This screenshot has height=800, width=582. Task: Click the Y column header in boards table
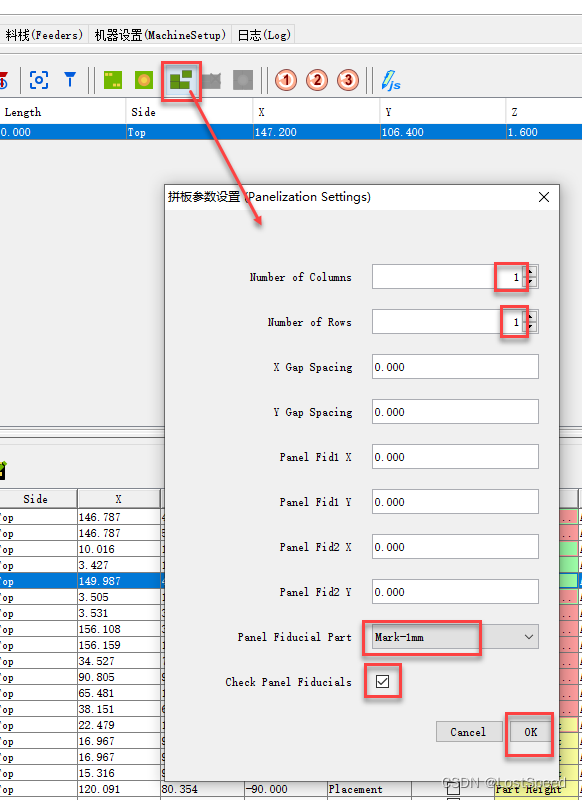coord(442,112)
